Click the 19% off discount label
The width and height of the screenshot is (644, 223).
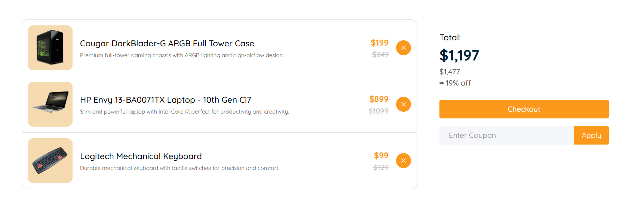click(455, 83)
